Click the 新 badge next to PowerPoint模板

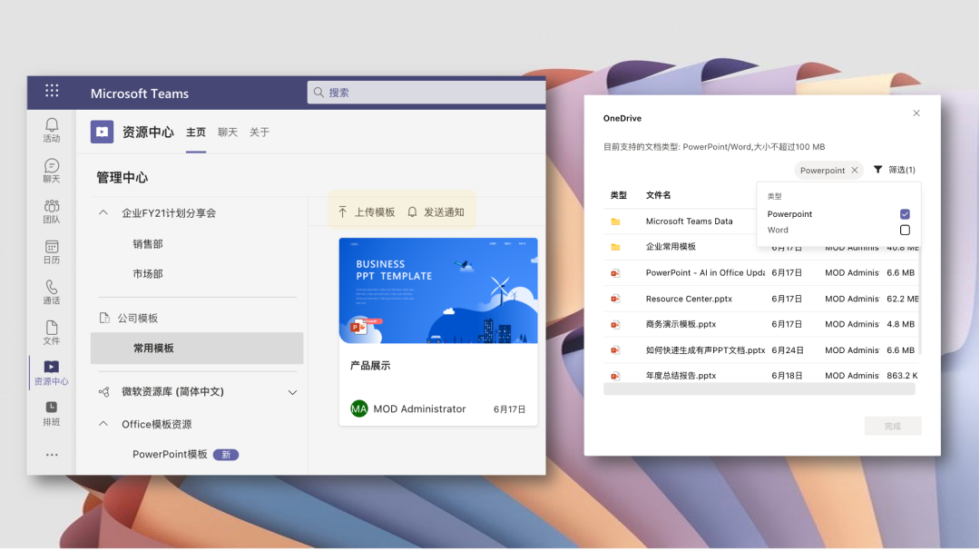click(226, 455)
